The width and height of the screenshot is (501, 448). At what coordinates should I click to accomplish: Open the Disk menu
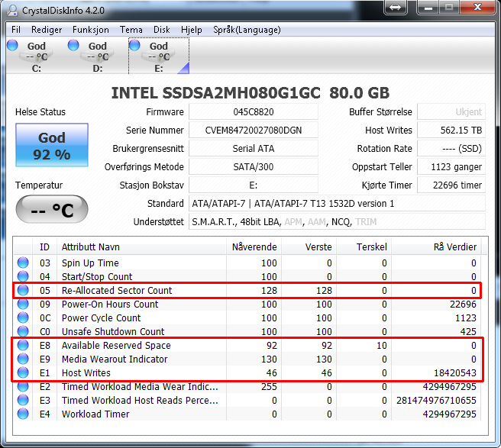pos(162,30)
